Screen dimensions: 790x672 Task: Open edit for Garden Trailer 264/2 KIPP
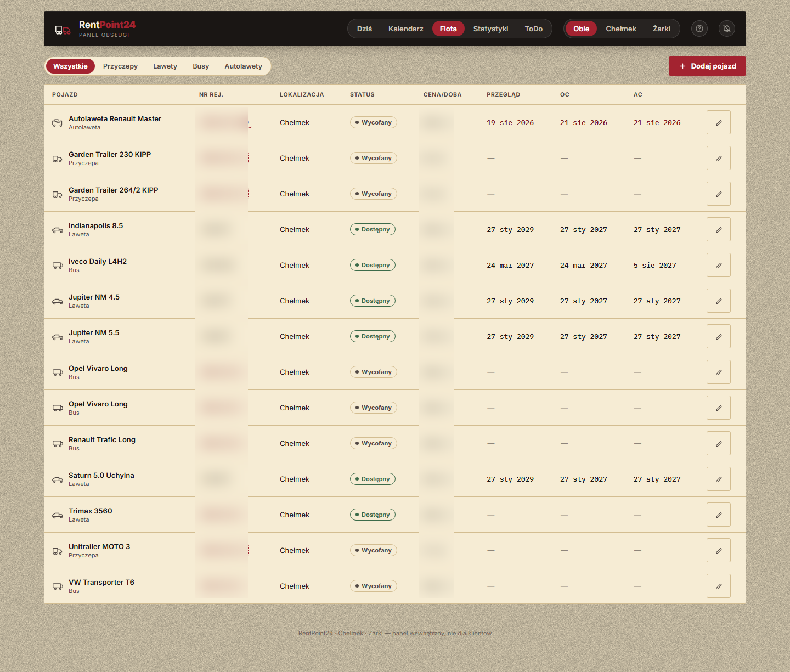(719, 194)
